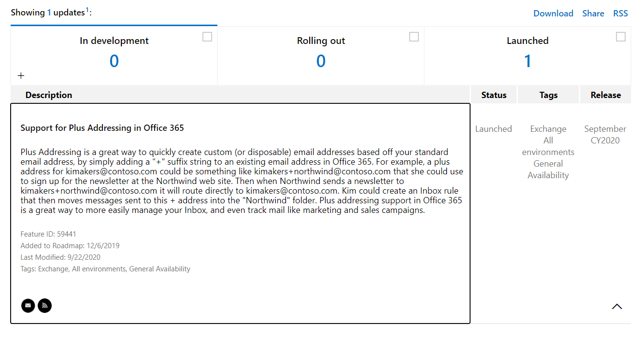Click the RSS feed icon on the feature card
The image size is (644, 338).
pos(44,305)
